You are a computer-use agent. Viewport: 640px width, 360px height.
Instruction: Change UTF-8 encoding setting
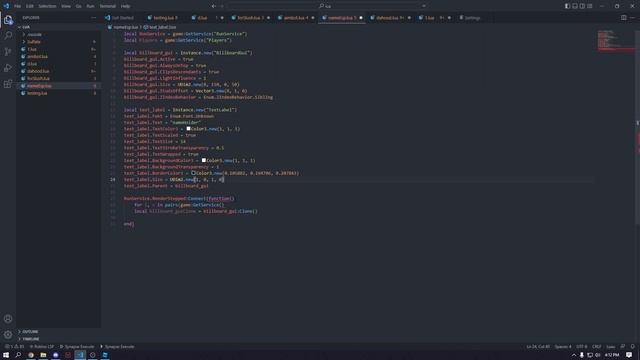click(582, 347)
